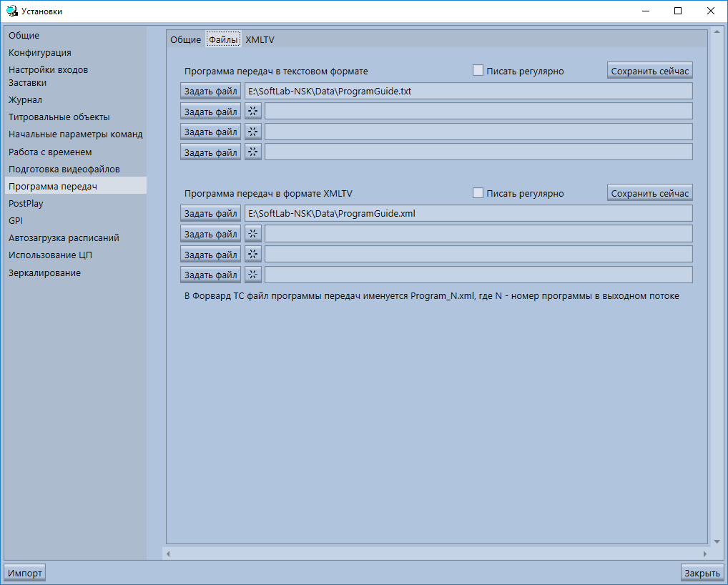Screen dimensions: 728x585
Task: Open Начальные параметры команд section
Action: tap(75, 134)
